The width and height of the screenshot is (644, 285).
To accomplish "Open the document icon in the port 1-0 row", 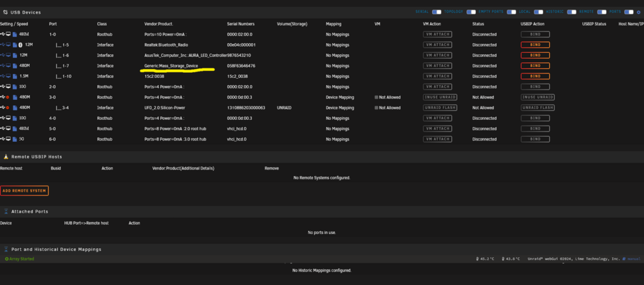I will point(15,35).
